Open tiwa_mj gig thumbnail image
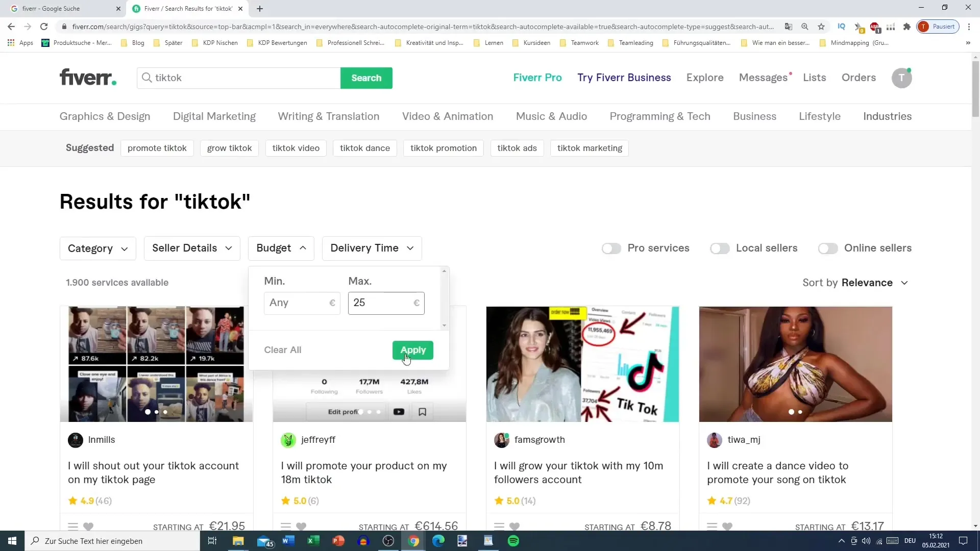 pyautogui.click(x=796, y=364)
